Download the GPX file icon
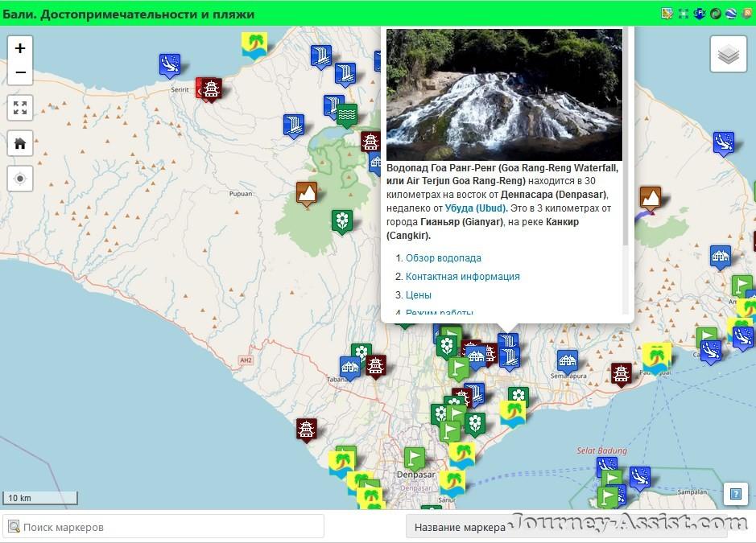 [x=700, y=14]
